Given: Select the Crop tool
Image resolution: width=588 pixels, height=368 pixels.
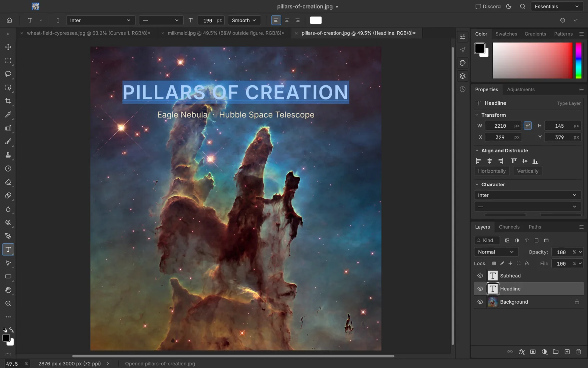Looking at the screenshot, I should (x=8, y=101).
